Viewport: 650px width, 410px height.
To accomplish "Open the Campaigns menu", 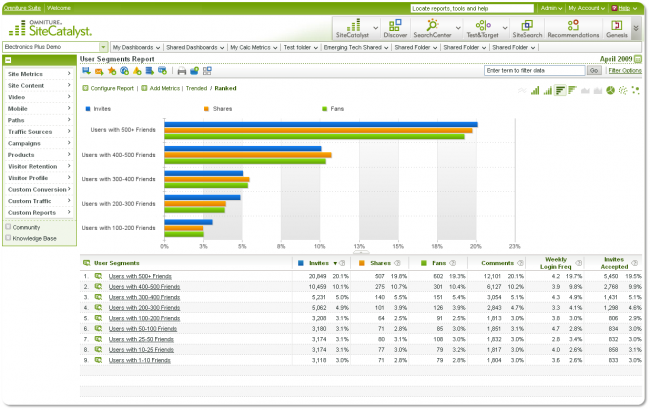I will click(x=39, y=143).
